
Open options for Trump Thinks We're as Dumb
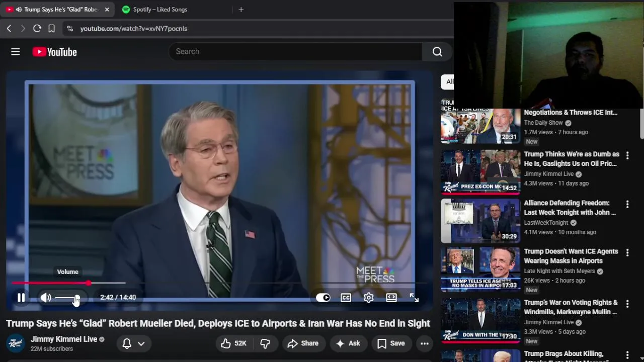(627, 156)
